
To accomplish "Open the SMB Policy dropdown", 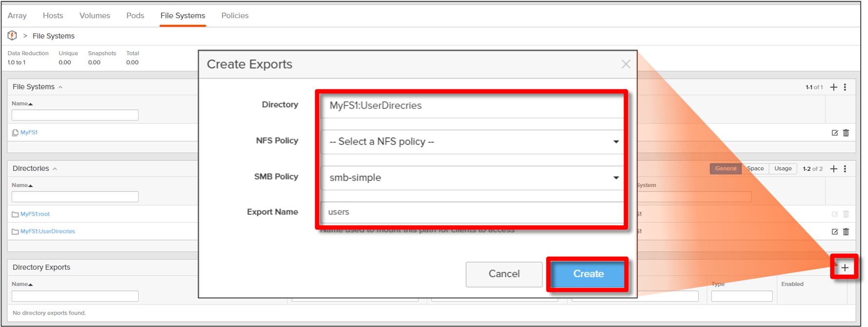I will (x=472, y=178).
